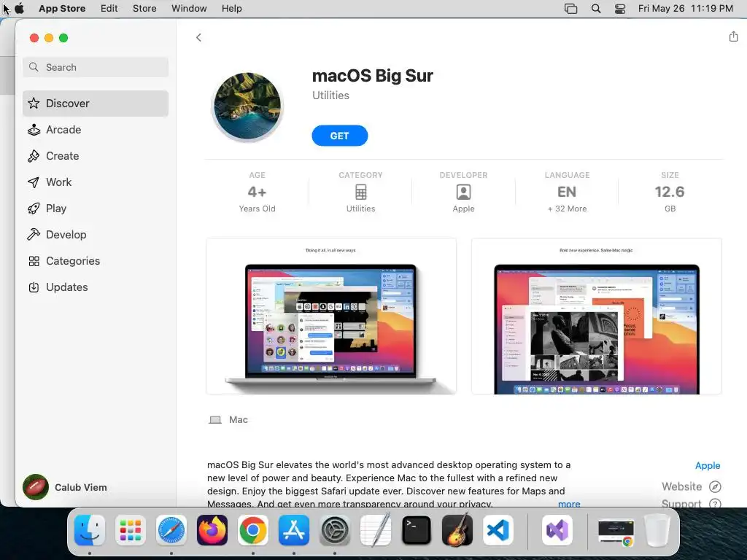Screen dimensions: 747x560
Task: Click the Utilities category calculator icon
Action: [360, 192]
